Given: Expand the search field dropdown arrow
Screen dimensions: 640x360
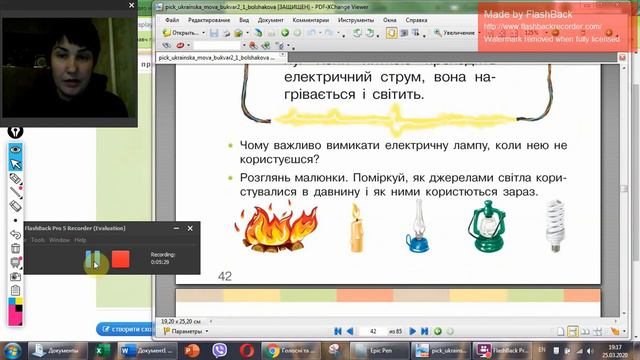Looking at the screenshot, I should coord(244,45).
